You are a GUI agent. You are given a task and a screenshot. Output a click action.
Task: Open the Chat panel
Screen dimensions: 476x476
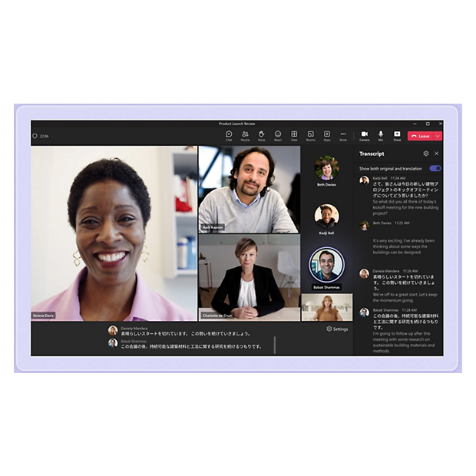tap(229, 135)
